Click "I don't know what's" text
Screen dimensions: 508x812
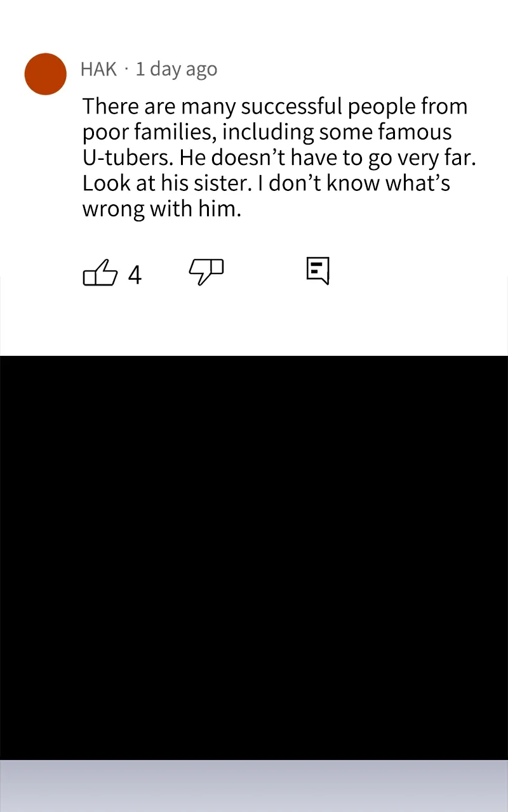point(359,183)
